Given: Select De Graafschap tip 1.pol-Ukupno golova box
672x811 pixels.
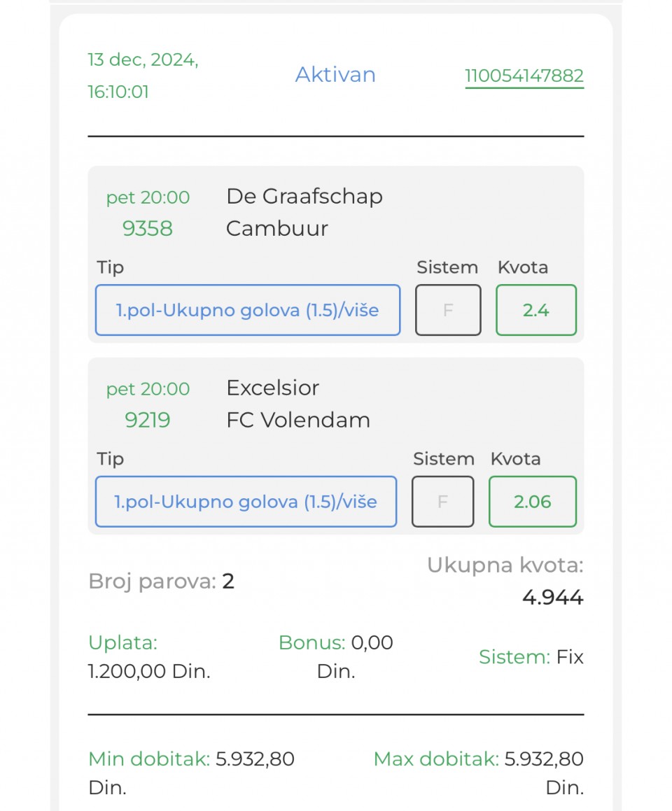Looking at the screenshot, I should click(x=248, y=310).
